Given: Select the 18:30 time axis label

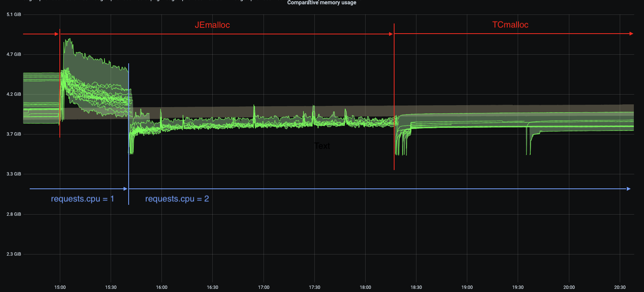Looking at the screenshot, I should click(416, 287).
